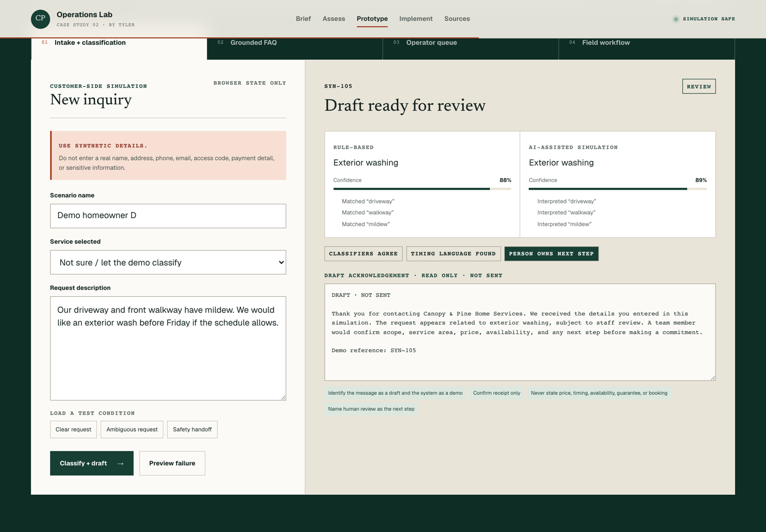Click "Matched “driveway”" in rule-based card
Image resolution: width=766 pixels, height=532 pixels.
point(368,201)
